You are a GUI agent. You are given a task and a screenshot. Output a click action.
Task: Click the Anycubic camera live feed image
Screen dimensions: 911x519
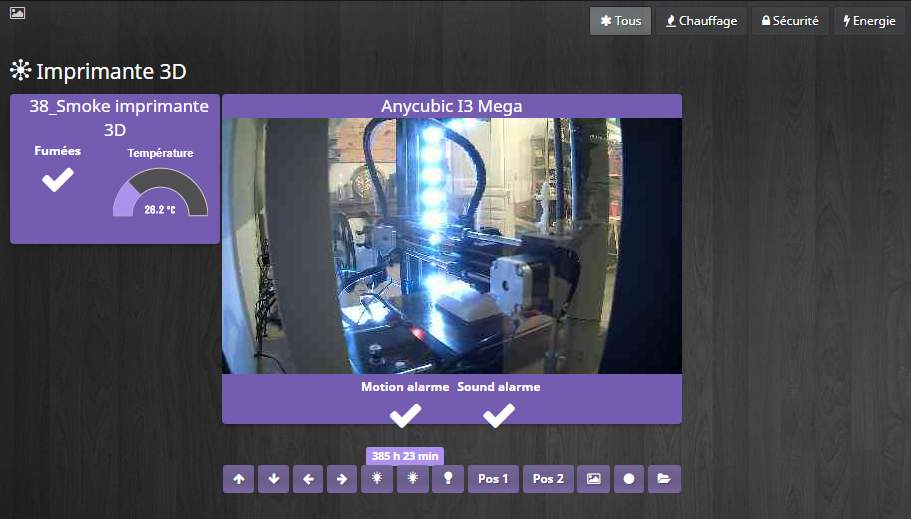pyautogui.click(x=451, y=246)
